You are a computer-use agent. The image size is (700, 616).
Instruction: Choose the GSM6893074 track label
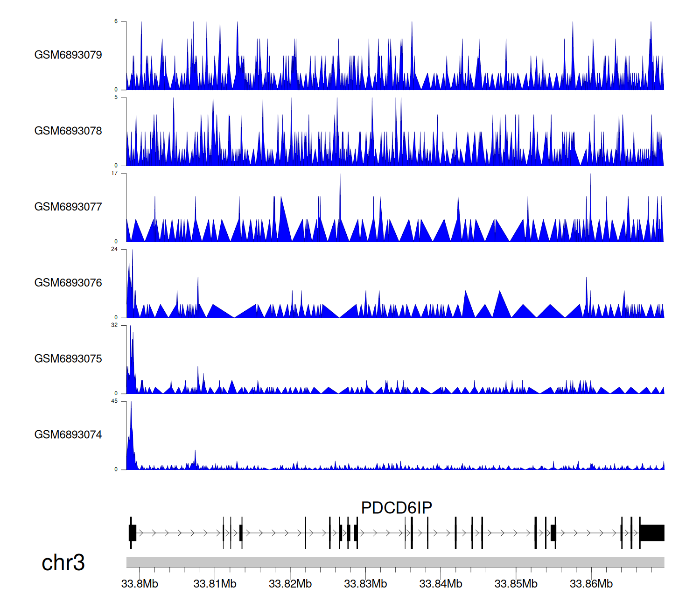click(68, 435)
